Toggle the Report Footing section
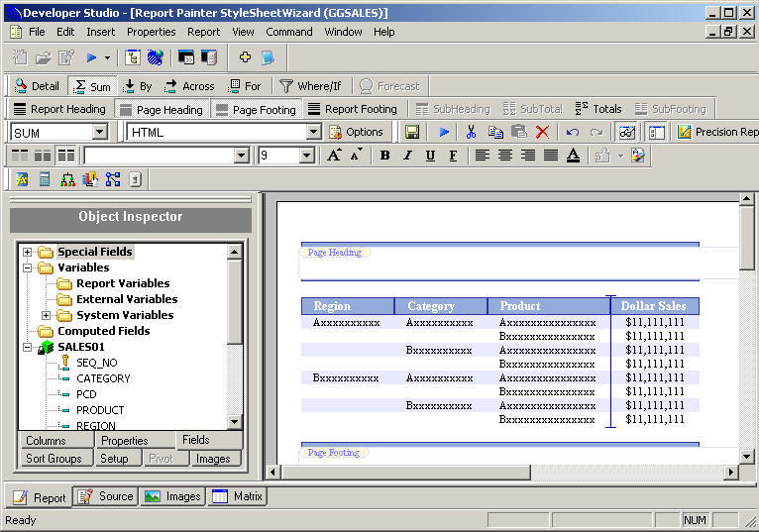The width and height of the screenshot is (759, 532). [x=353, y=109]
